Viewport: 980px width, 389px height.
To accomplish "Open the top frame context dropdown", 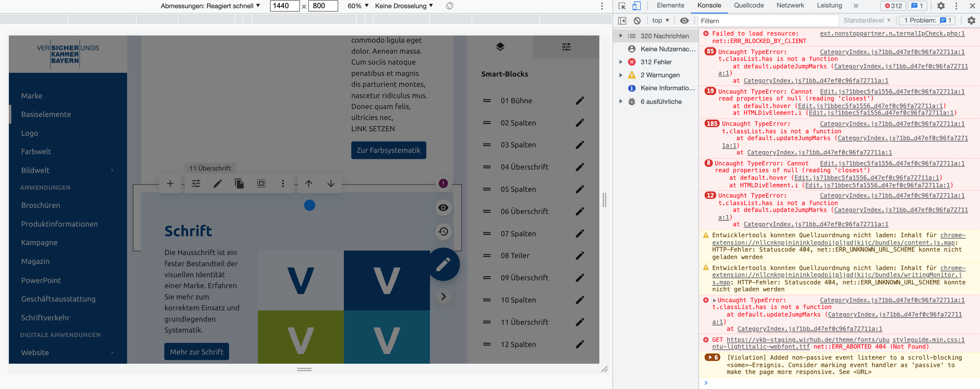I will (660, 21).
